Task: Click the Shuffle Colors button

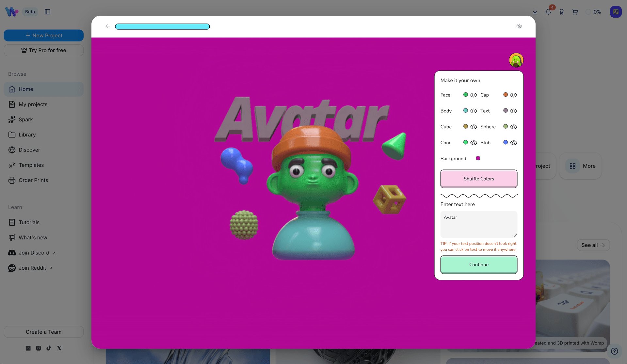Action: point(479,179)
